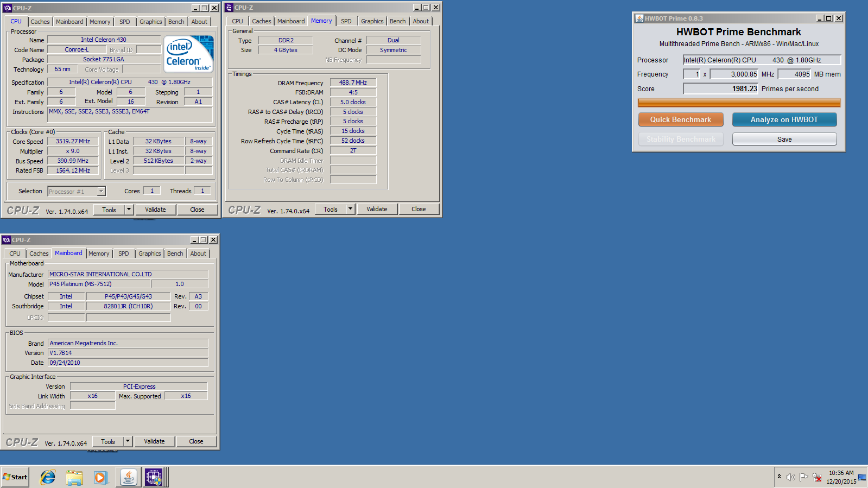This screenshot has height=488, width=868.
Task: Switch to Bench tab in Mainboard window
Action: (x=175, y=253)
